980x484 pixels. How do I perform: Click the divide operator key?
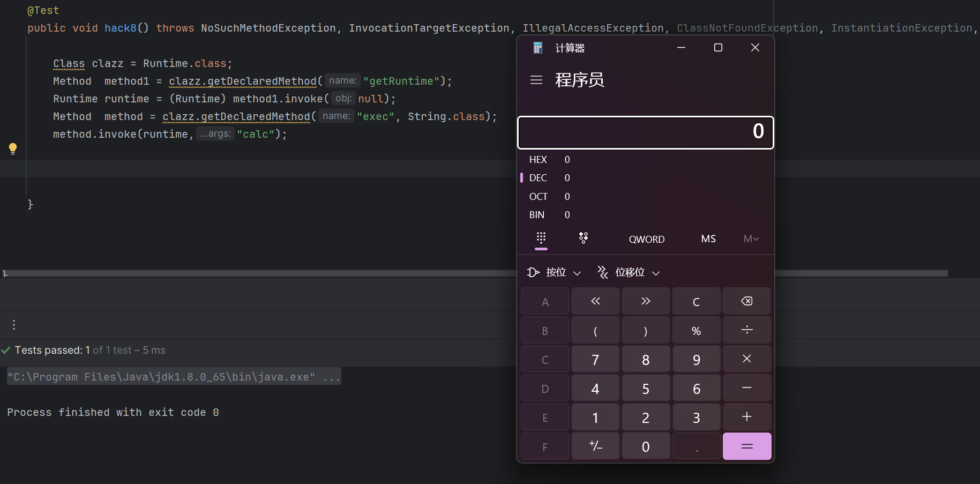[x=746, y=330]
